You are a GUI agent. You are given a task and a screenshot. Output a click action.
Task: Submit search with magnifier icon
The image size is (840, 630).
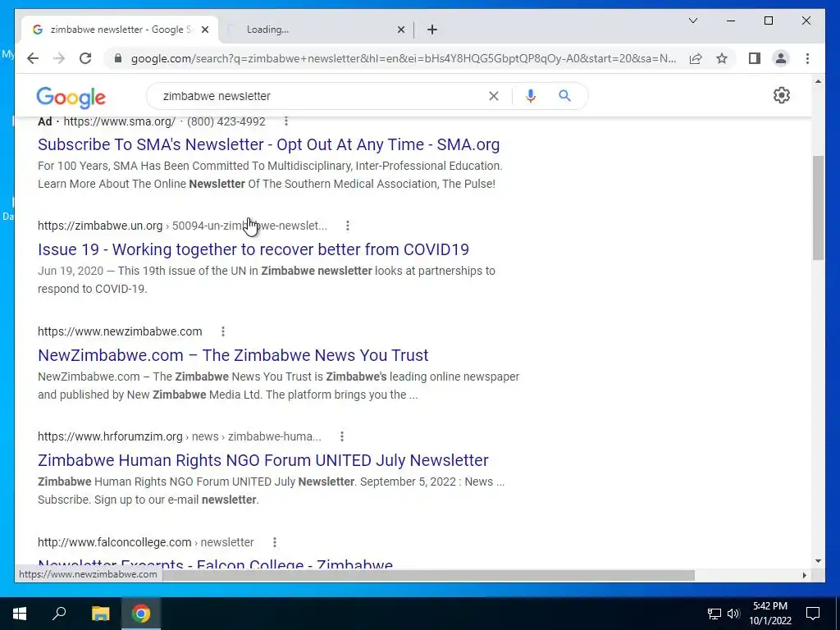[x=564, y=96]
